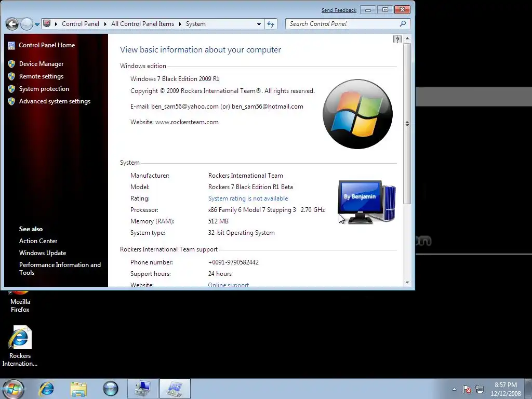The width and height of the screenshot is (532, 399).
Task: Click the Control Panel Home icon
Action: [x=11, y=45]
